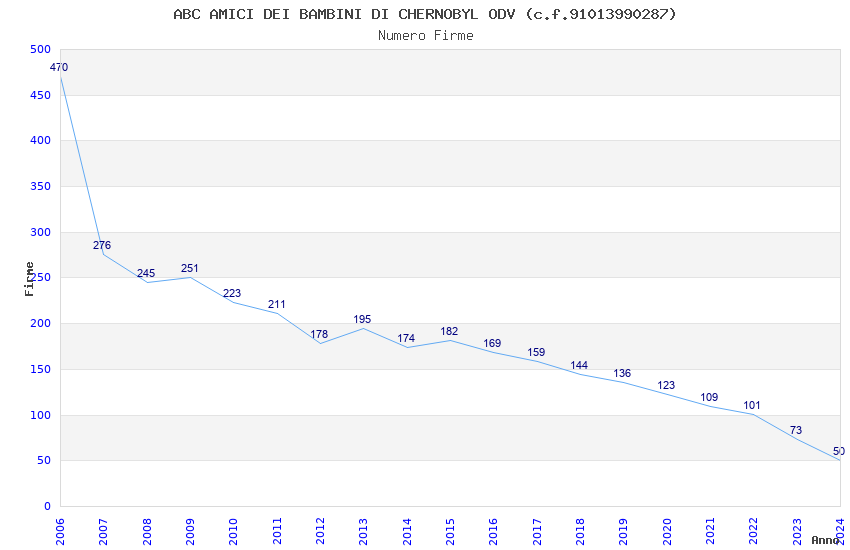Viewport: 850px width, 550px height.
Task: Click data label 101 for 2022
Action: tap(752, 405)
